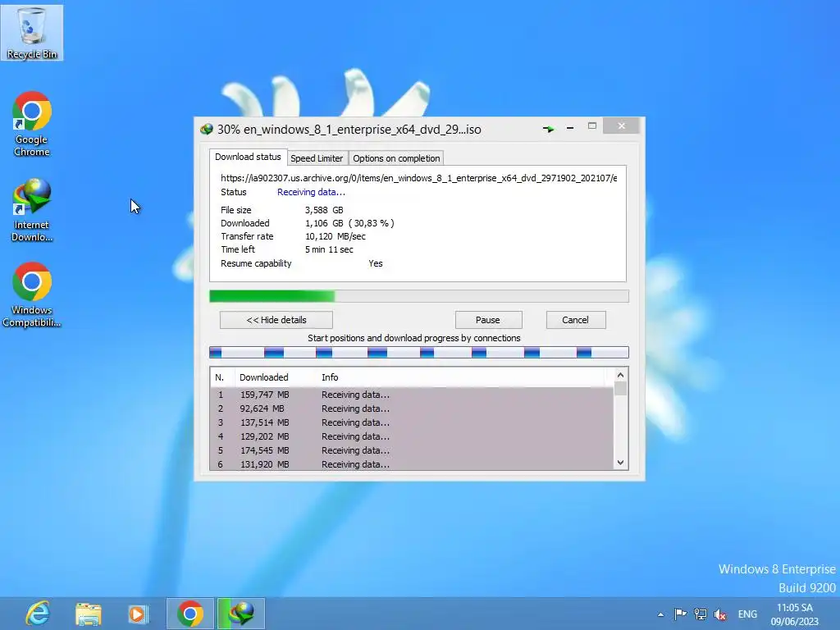Viewport: 840px width, 630px height.
Task: Click the green arrow icon in the title bar
Action: pos(548,129)
